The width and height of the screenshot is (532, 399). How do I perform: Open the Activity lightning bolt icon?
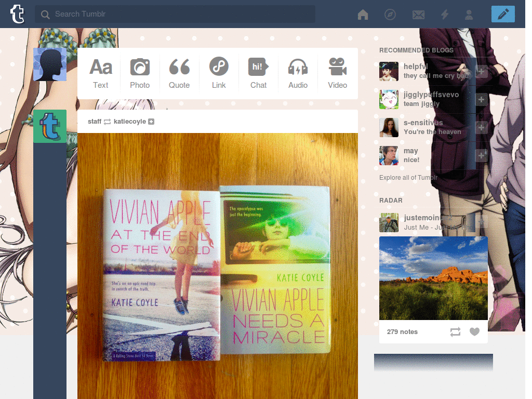pos(445,14)
